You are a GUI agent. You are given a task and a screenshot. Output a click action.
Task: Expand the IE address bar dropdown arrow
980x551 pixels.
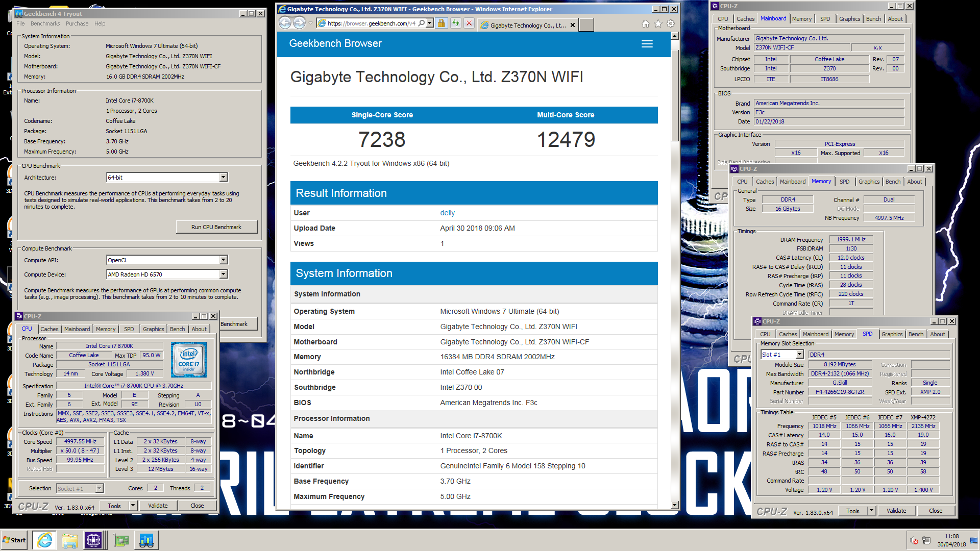pyautogui.click(x=430, y=23)
